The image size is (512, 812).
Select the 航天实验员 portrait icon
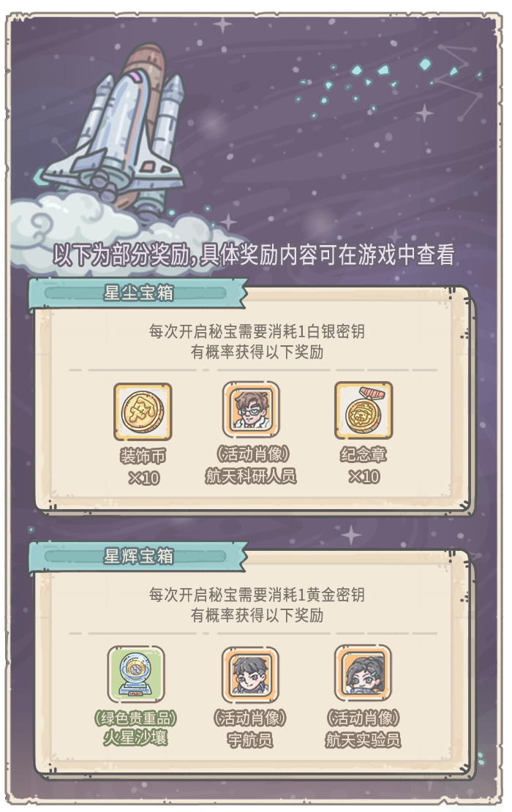363,674
